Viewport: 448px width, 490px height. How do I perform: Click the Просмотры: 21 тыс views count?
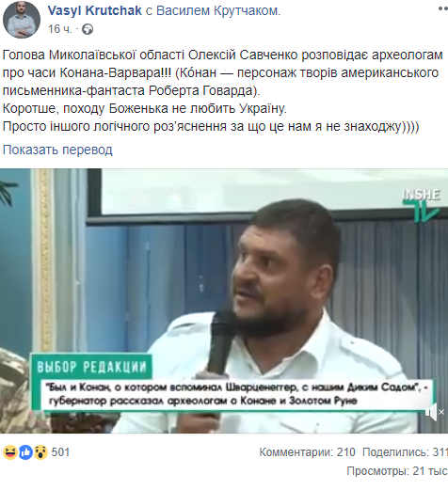pyautogui.click(x=397, y=471)
